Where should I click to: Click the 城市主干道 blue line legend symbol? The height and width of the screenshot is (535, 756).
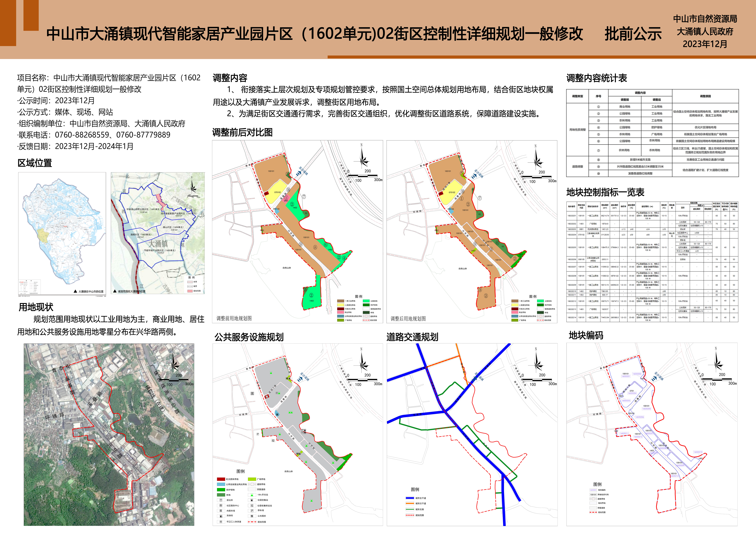pos(410,498)
